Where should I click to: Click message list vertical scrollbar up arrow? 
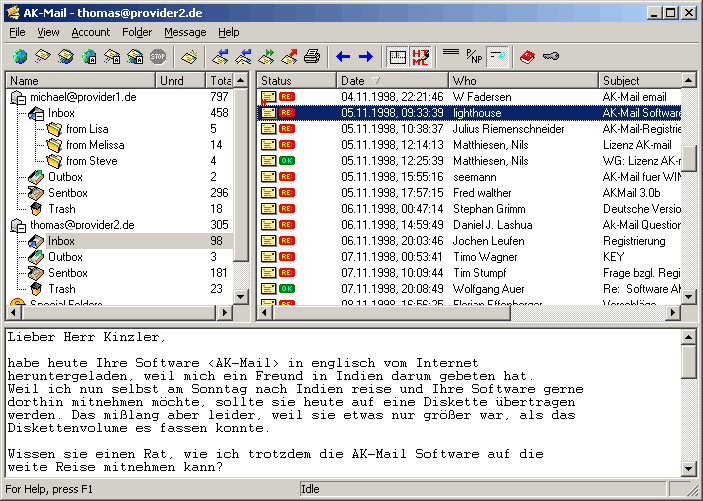[689, 81]
